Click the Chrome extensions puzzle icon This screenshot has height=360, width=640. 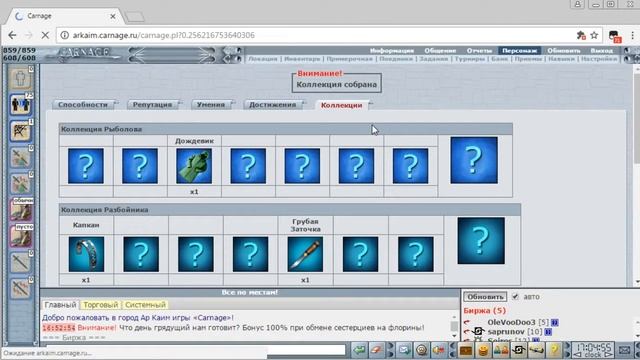(581, 36)
